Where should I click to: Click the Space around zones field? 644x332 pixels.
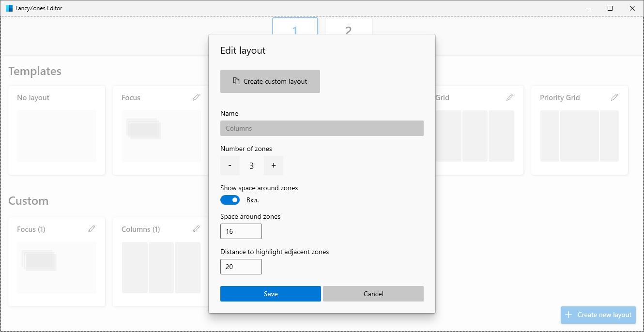click(x=241, y=231)
